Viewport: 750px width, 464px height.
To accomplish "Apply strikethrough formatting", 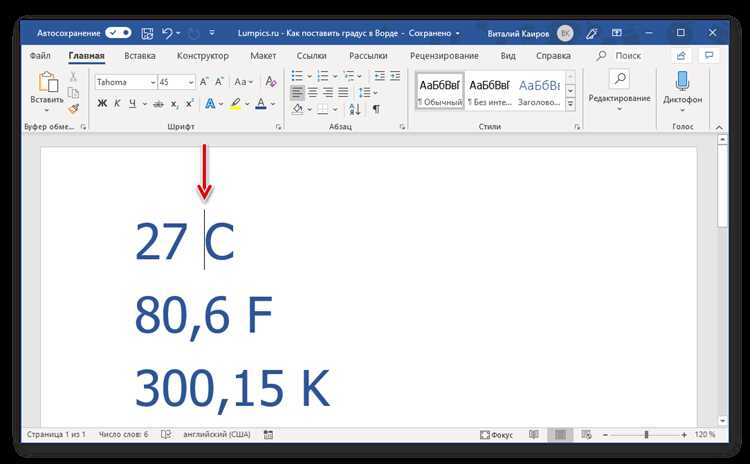I will 158,103.
